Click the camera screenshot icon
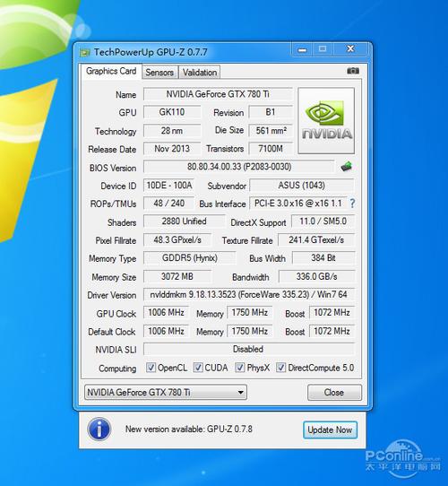Viewport: 448px width, 486px height. point(353,71)
